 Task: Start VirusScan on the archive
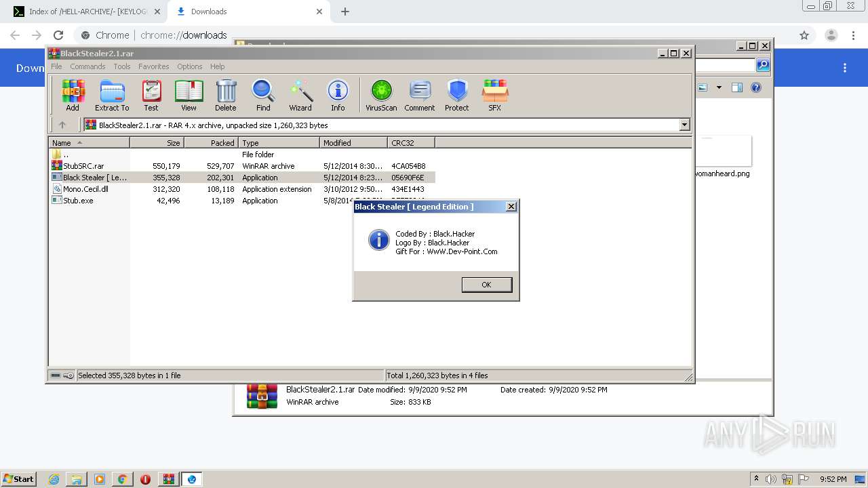point(381,95)
